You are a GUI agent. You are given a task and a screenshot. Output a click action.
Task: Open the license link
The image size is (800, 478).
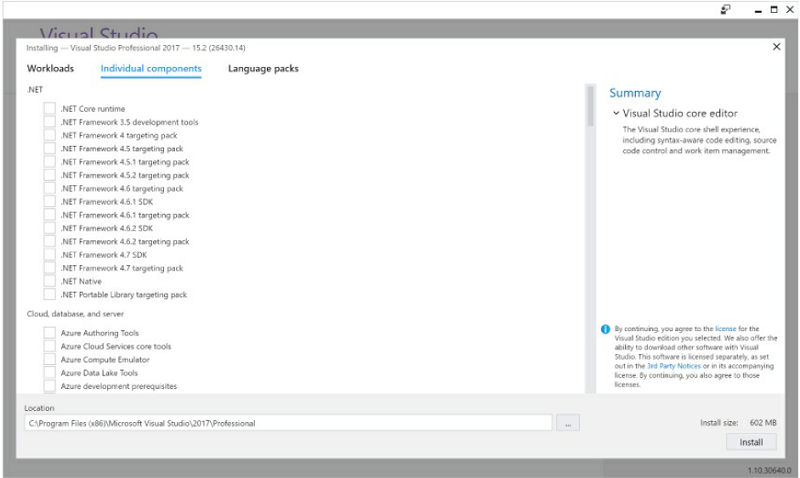(726, 329)
